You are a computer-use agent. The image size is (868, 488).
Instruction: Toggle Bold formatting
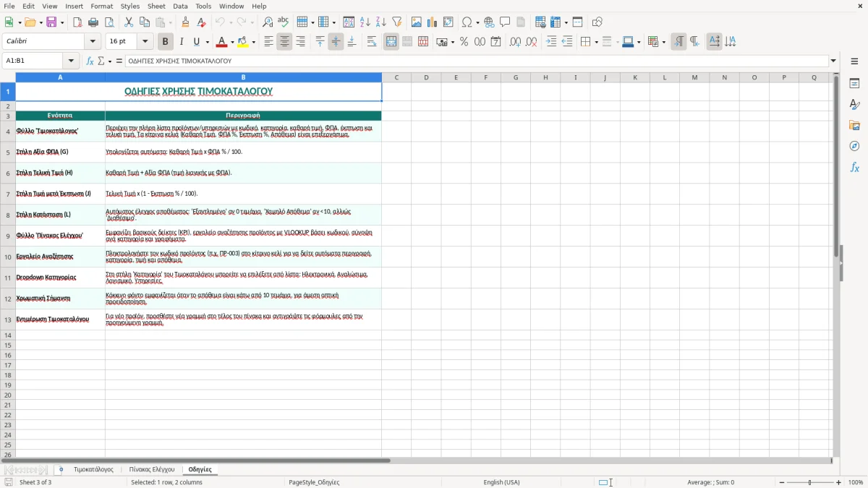click(x=165, y=42)
